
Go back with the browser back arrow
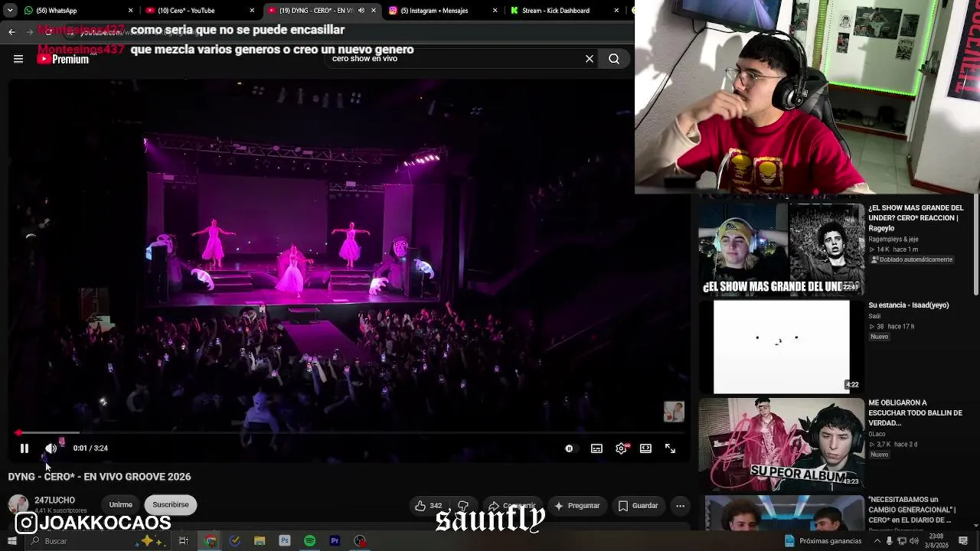11,31
